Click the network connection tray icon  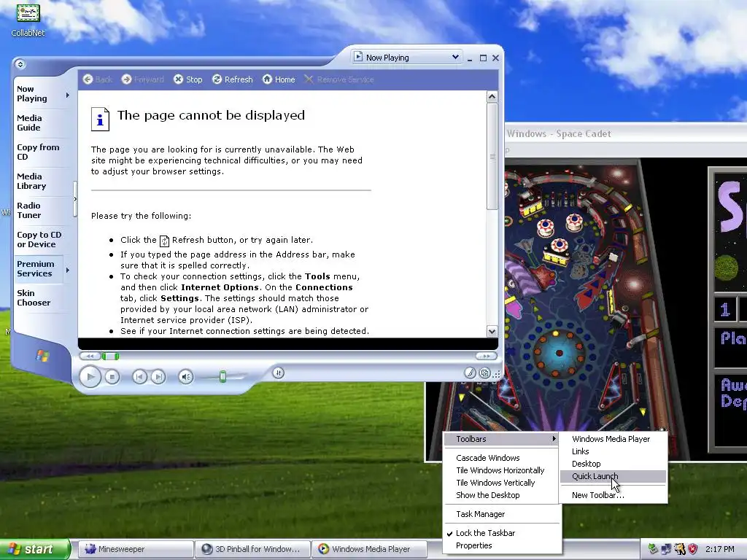pyautogui.click(x=667, y=549)
